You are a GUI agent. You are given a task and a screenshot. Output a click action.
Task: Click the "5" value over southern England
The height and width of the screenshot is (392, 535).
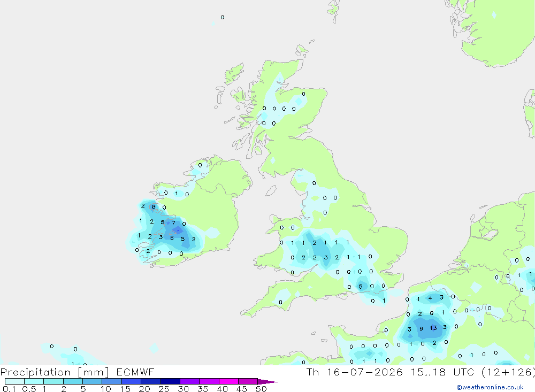[x=360, y=287]
